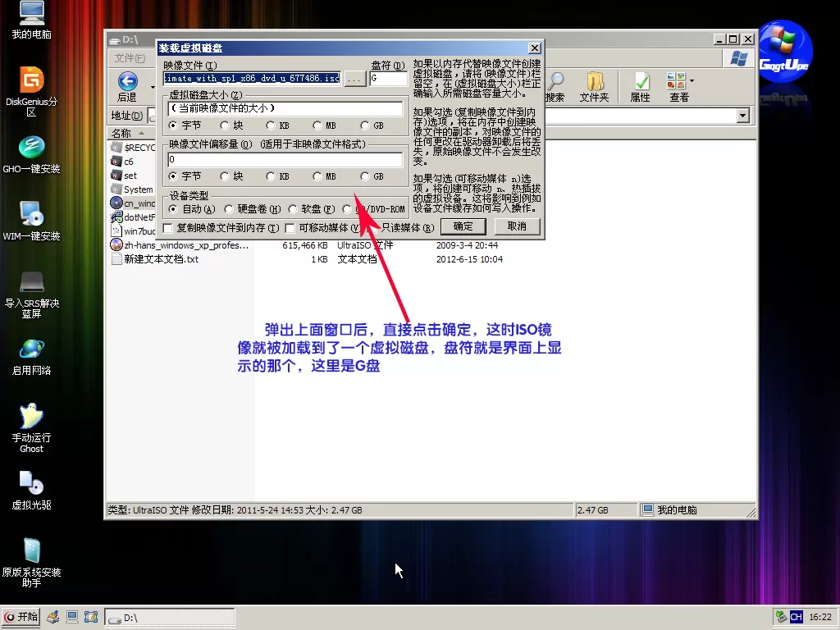The height and width of the screenshot is (630, 840).
Task: Click the Start (开始) button
Action: point(21,617)
